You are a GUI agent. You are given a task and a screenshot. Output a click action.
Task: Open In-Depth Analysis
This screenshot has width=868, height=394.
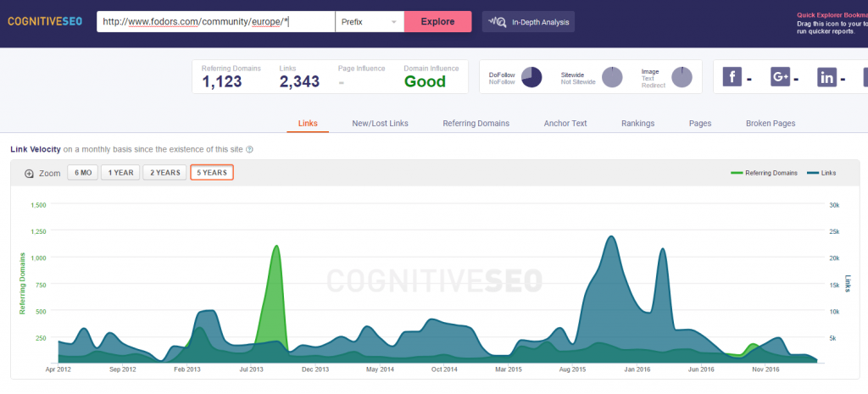point(528,21)
